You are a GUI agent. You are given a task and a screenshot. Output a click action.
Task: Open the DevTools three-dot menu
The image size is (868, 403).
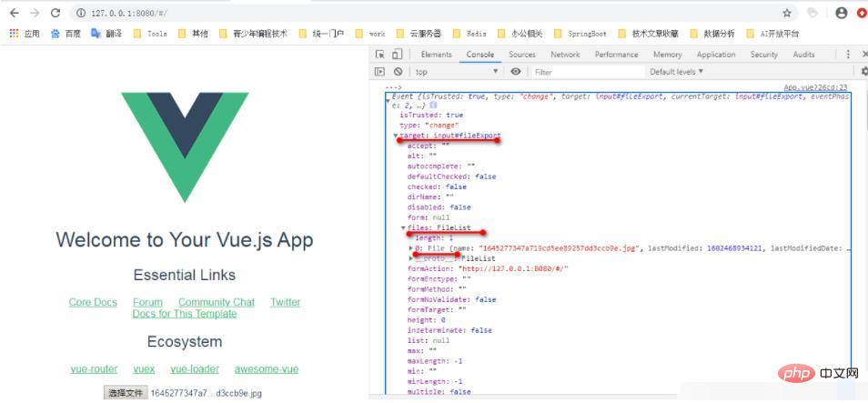(848, 55)
